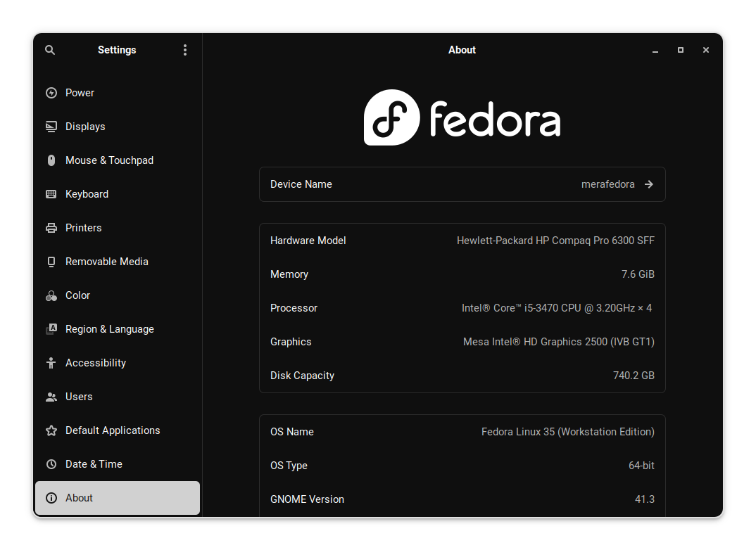Click the Fedora logo
This screenshot has height=550, width=756.
(x=462, y=117)
